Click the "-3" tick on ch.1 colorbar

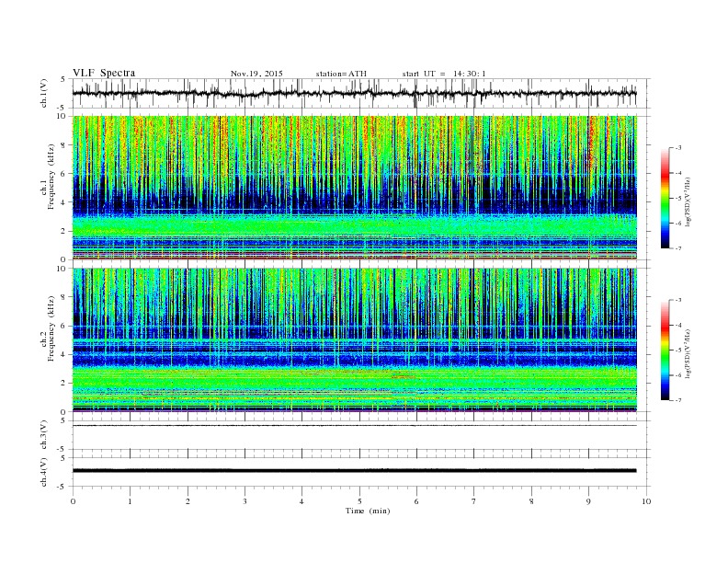(x=677, y=148)
